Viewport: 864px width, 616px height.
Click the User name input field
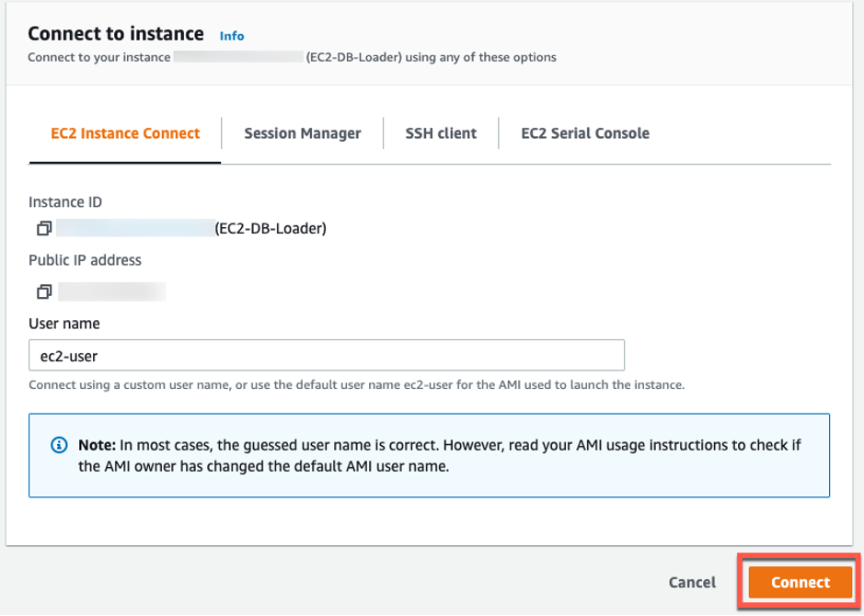[327, 355]
